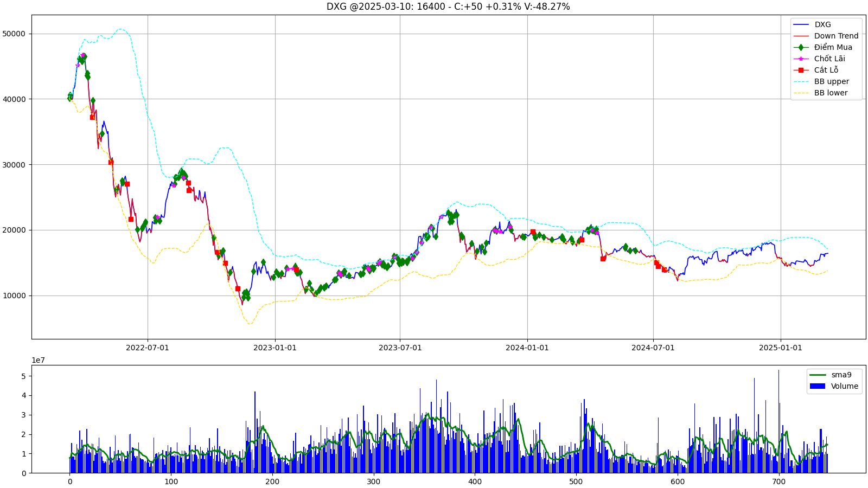Click the blue Volume patch in legend
Screen dimensions: 868x488
[x=818, y=386]
